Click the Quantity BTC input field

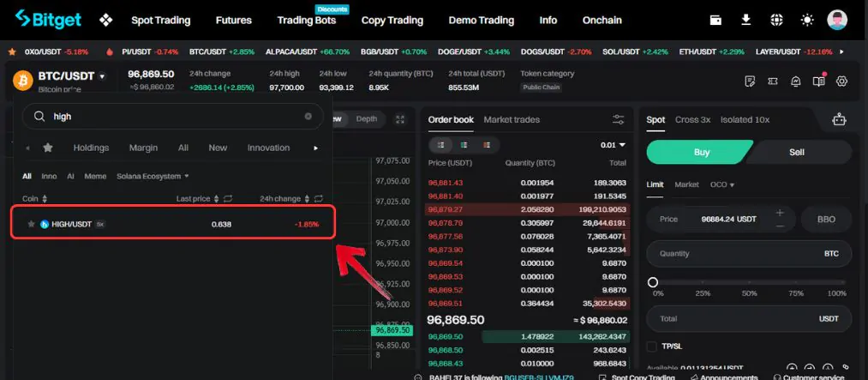749,254
